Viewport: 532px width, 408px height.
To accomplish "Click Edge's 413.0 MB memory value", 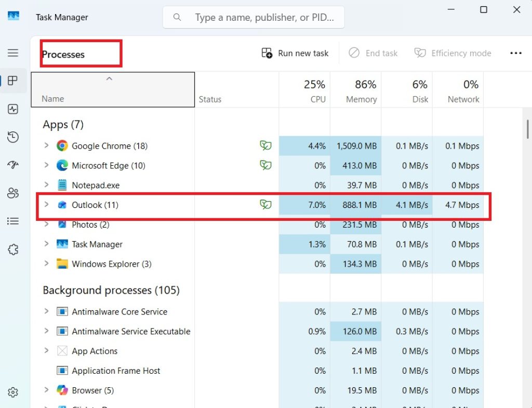I will [x=360, y=166].
